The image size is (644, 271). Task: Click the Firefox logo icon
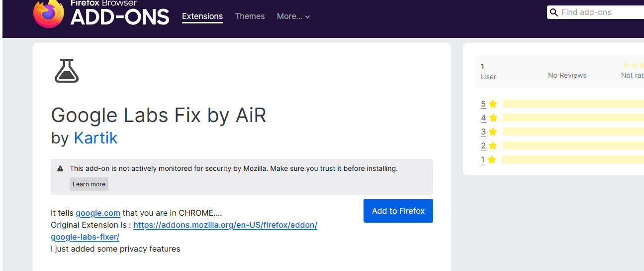click(48, 13)
